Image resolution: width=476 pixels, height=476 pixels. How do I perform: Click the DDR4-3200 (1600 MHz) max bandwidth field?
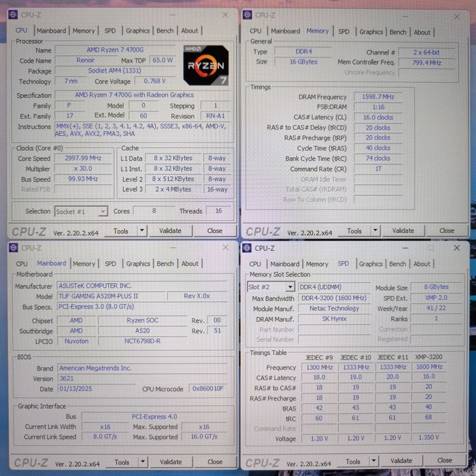335,298
